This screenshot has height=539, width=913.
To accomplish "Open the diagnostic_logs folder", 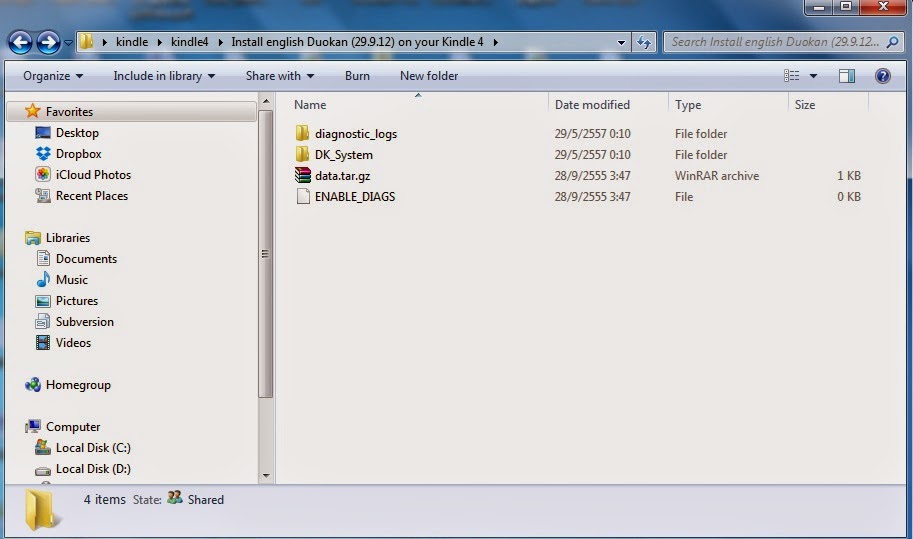I will coord(355,134).
